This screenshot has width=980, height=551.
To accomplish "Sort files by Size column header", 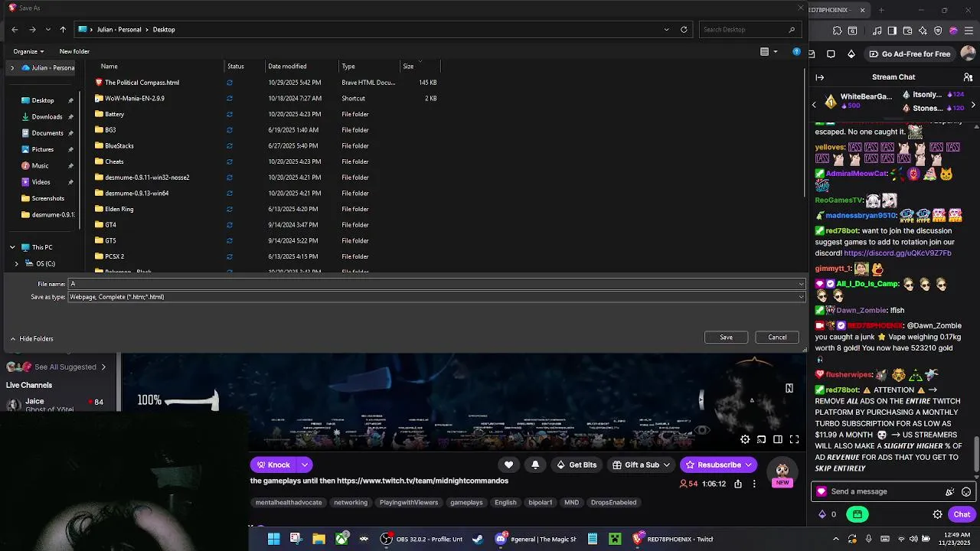I will (x=408, y=67).
